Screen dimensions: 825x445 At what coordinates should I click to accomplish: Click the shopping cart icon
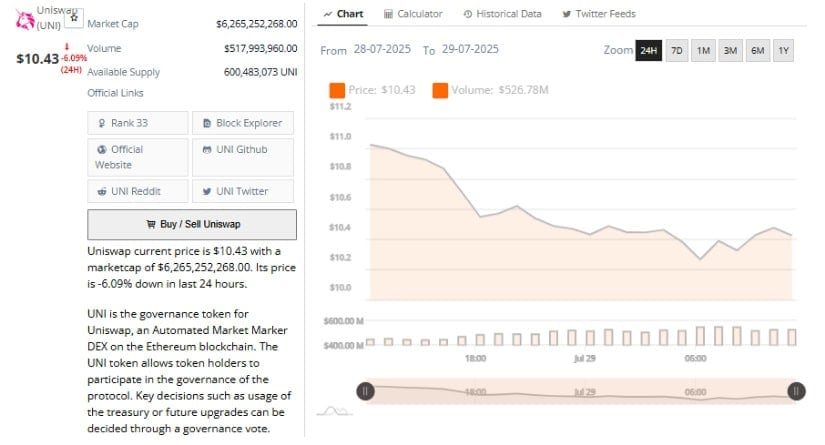[151, 224]
